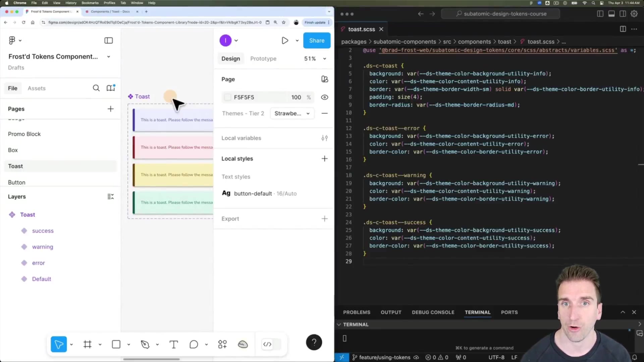Open the DEBUG CONSOLE tab

[x=433, y=312]
